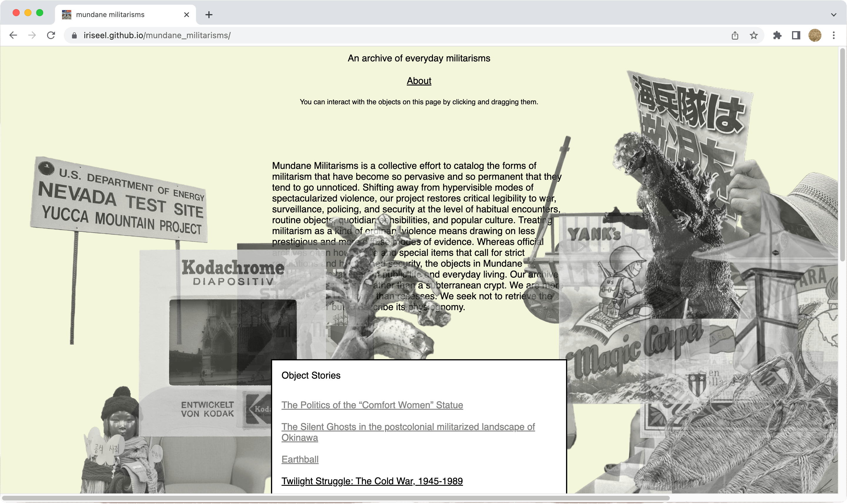
Task: Expand the tab search chevron
Action: pyautogui.click(x=833, y=15)
